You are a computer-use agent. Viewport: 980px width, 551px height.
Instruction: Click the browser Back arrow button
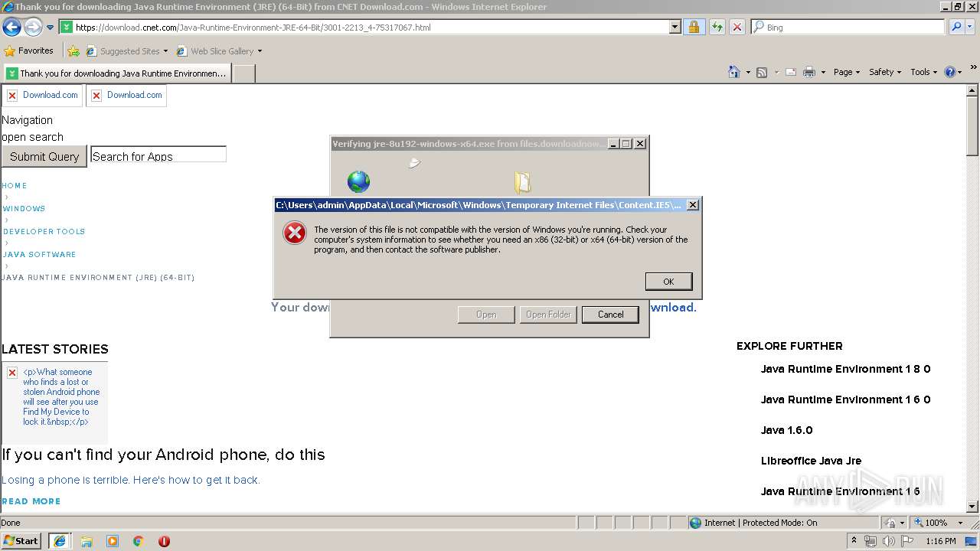(11, 28)
